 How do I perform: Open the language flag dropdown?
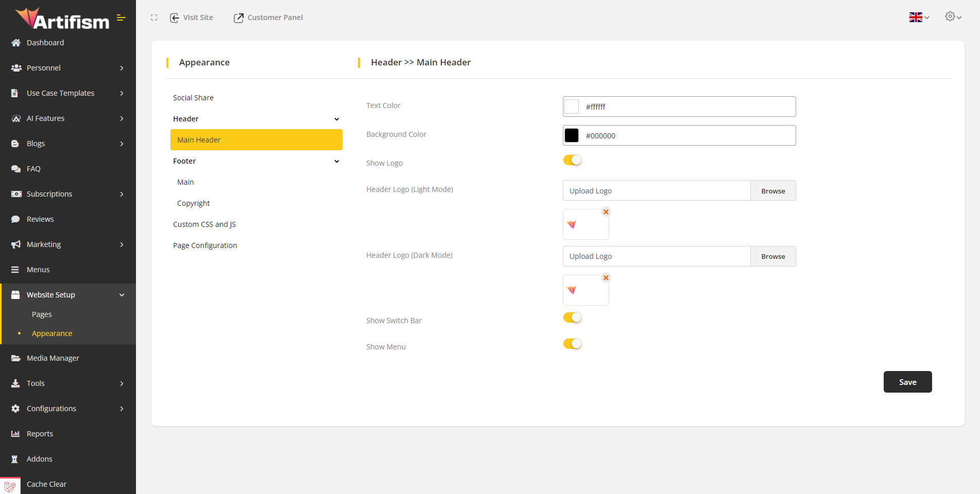coord(919,17)
